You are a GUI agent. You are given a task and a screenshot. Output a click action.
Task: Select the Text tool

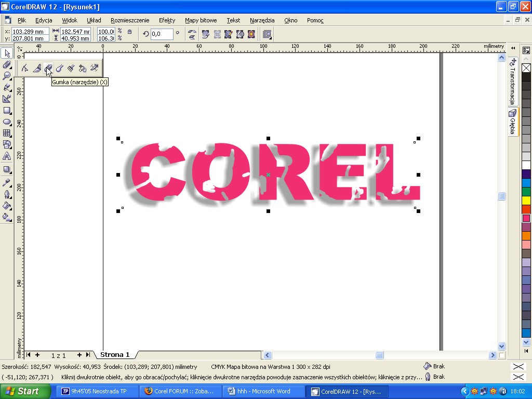[7, 156]
